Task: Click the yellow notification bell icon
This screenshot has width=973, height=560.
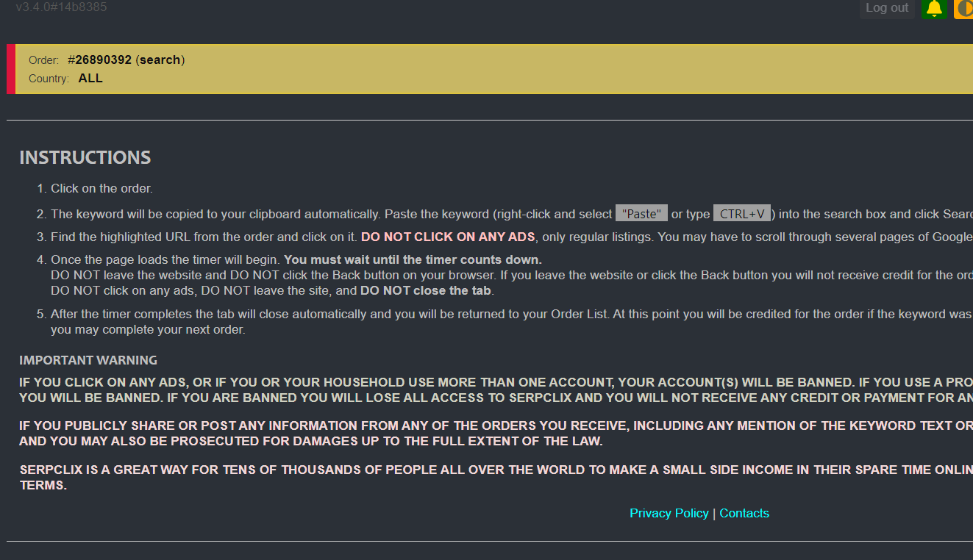Action: (934, 9)
